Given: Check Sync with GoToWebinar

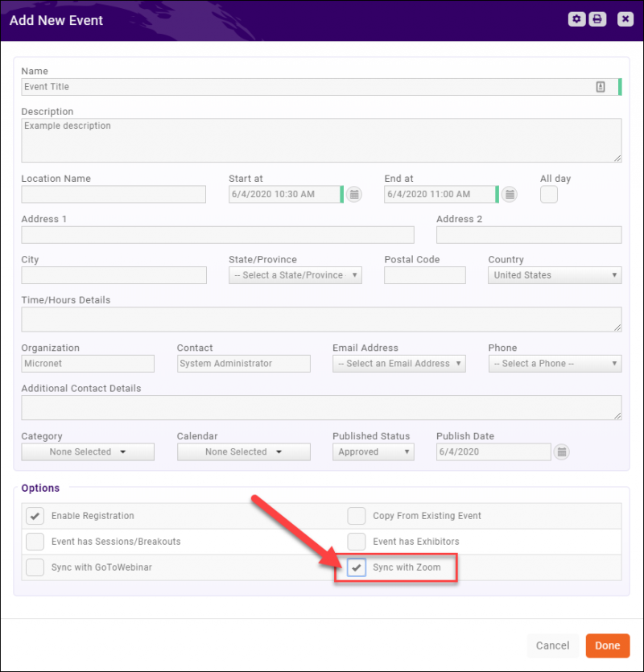Looking at the screenshot, I should [35, 567].
